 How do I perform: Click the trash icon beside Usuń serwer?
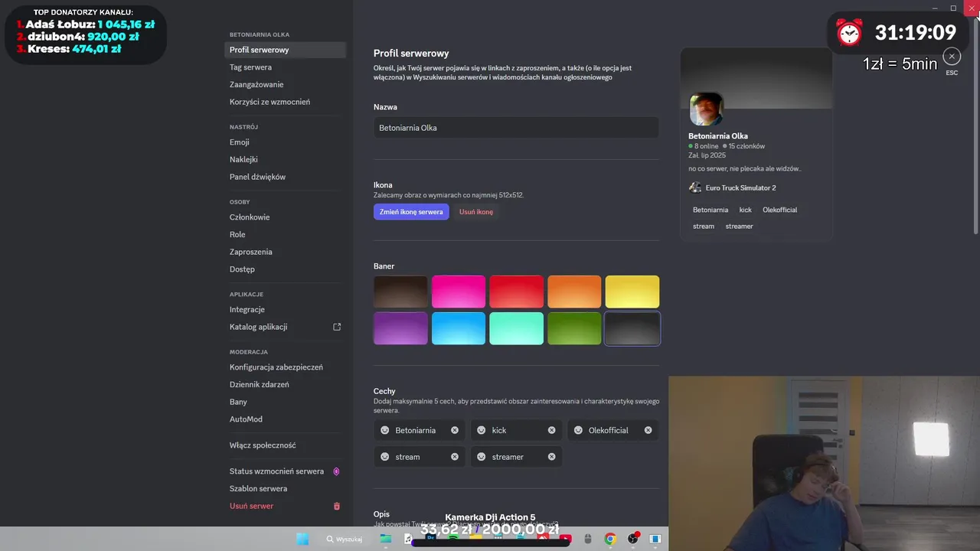337,506
